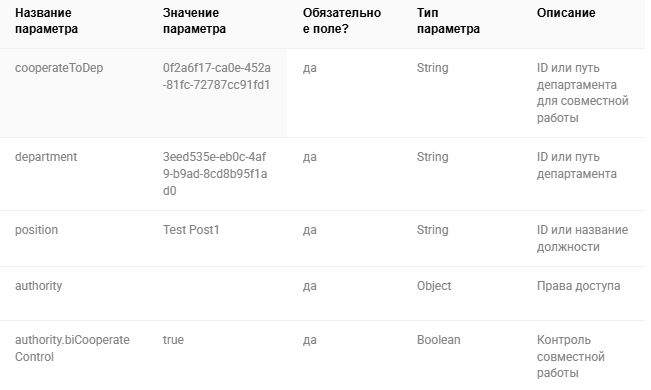Screen dimensions: 651x390
Task: Click the Контроль совместной работы description
Action: [x=570, y=356]
